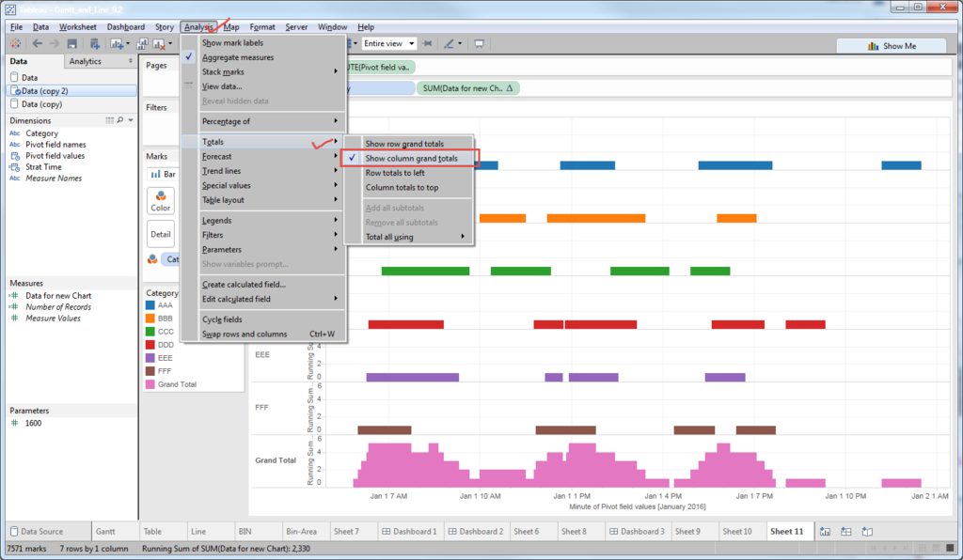963x560 pixels.
Task: Click the Duplicate sheet toolbar icon
Action: (x=142, y=43)
